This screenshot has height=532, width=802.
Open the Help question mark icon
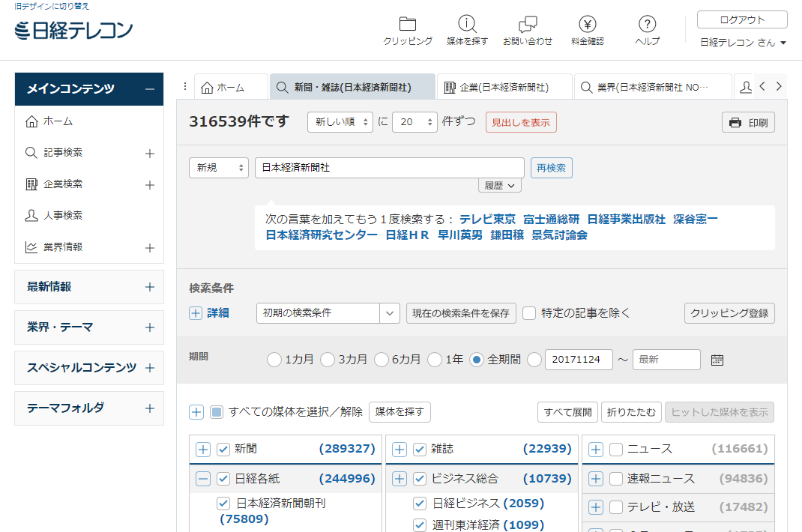point(647,24)
